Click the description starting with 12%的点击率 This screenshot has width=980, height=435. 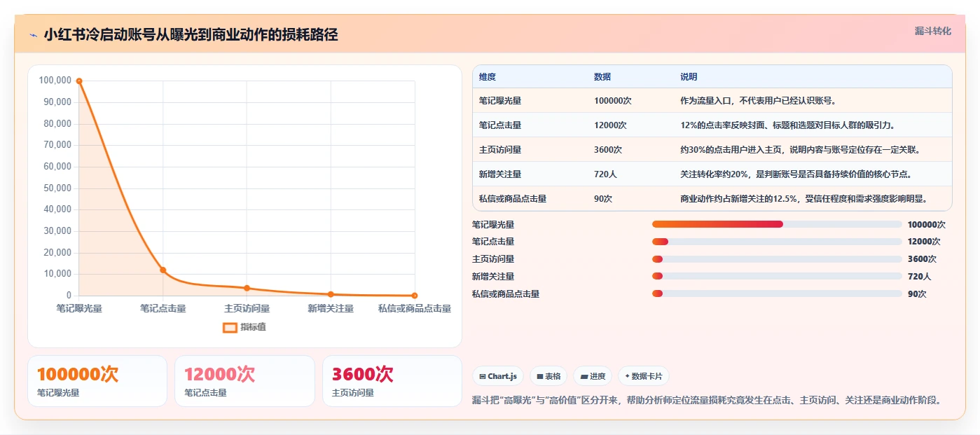[x=788, y=125]
